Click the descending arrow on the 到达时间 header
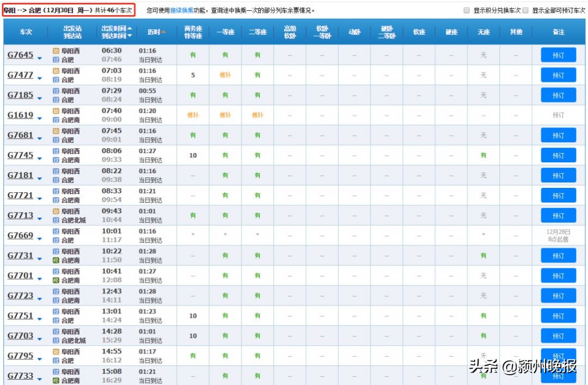This screenshot has height=385, width=588. (x=130, y=35)
